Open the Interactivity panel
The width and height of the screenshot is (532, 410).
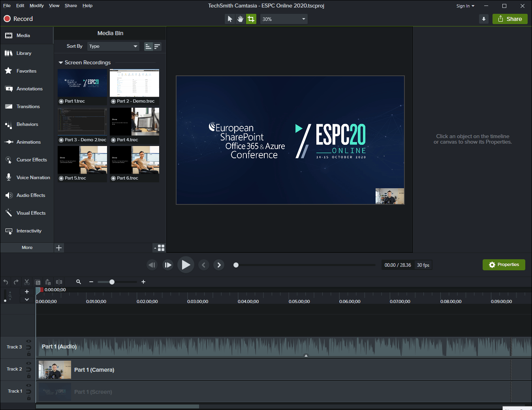coord(27,231)
